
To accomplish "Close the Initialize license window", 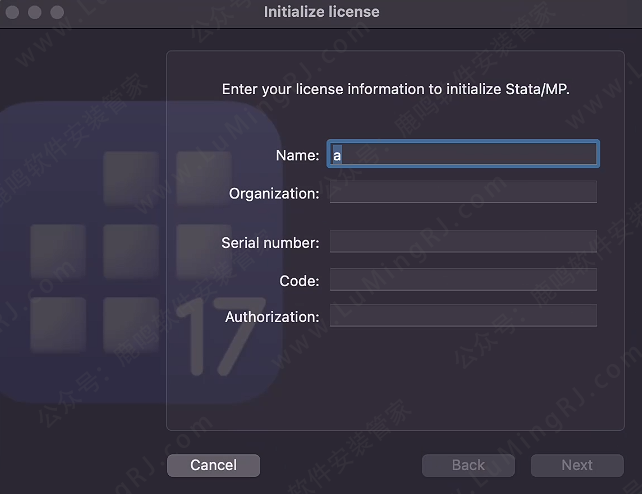I will click(x=13, y=12).
